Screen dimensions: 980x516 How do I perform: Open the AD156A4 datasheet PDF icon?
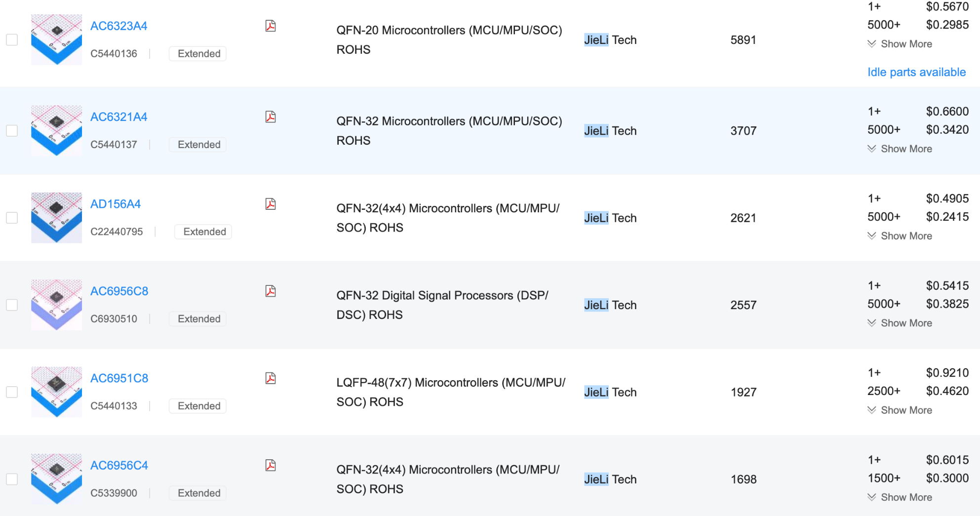pyautogui.click(x=271, y=204)
